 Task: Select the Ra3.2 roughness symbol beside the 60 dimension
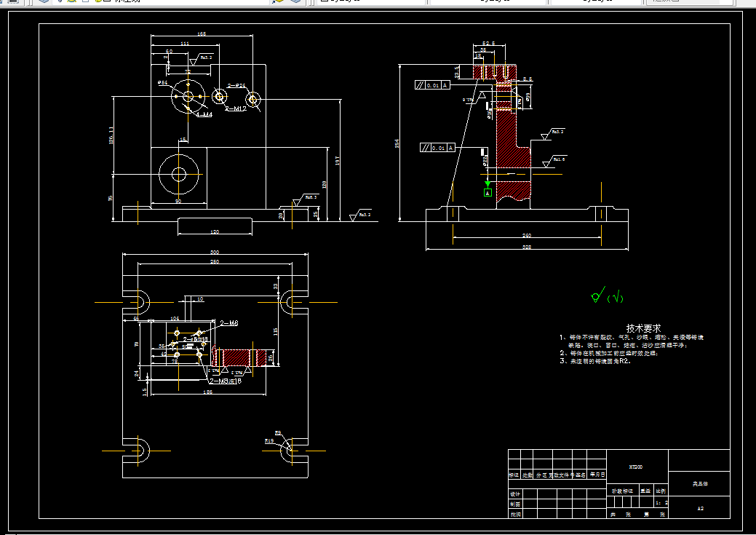pos(201,60)
